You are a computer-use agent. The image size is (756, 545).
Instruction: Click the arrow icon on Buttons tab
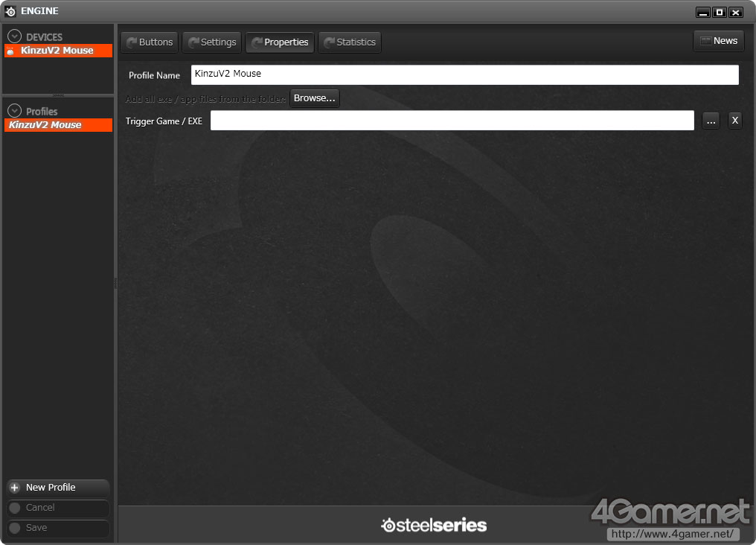(x=131, y=42)
